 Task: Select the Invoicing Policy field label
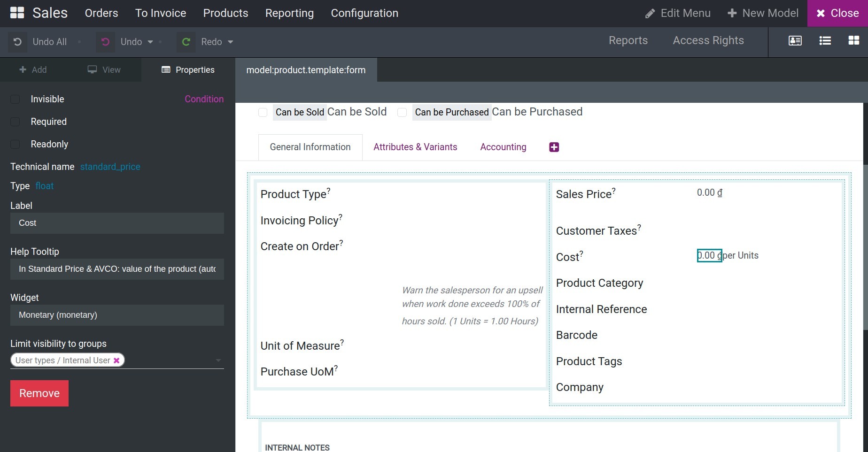[x=301, y=220]
